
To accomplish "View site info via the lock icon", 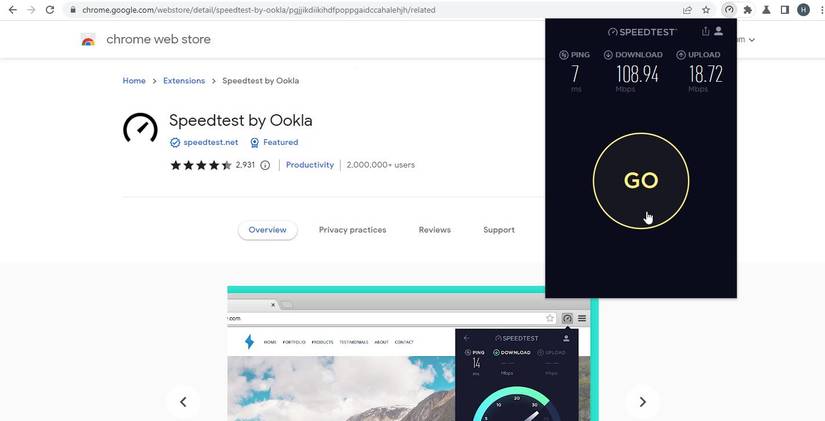I will coord(73,9).
